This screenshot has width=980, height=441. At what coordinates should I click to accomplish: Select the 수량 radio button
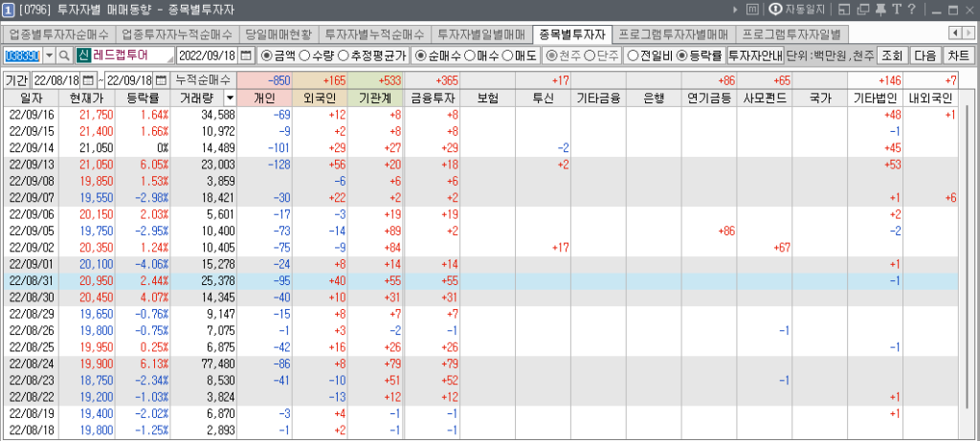[x=305, y=55]
